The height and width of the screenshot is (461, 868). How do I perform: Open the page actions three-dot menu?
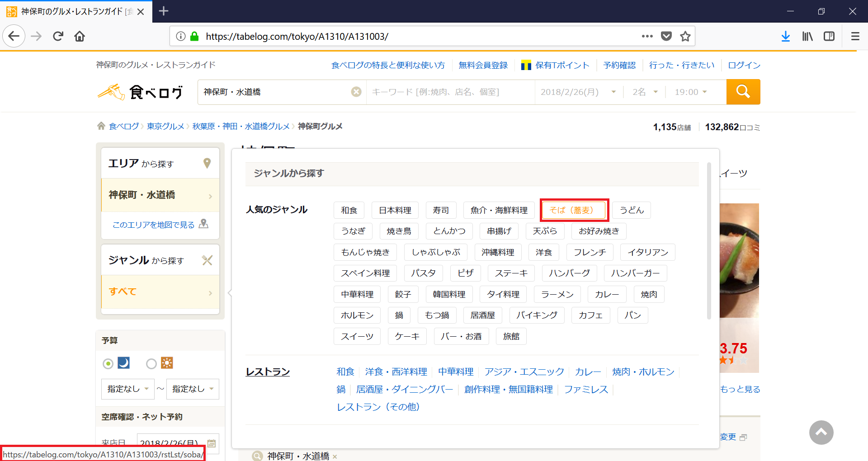pyautogui.click(x=647, y=36)
